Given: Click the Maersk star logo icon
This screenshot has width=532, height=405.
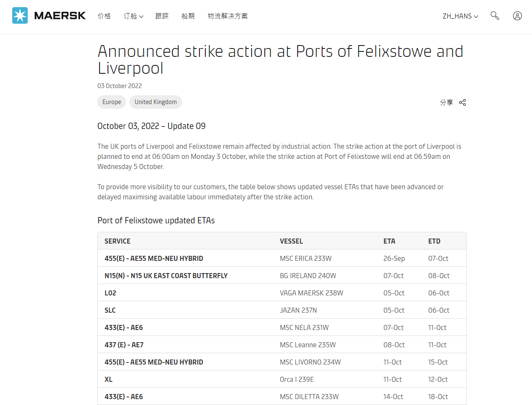Looking at the screenshot, I should pos(20,16).
